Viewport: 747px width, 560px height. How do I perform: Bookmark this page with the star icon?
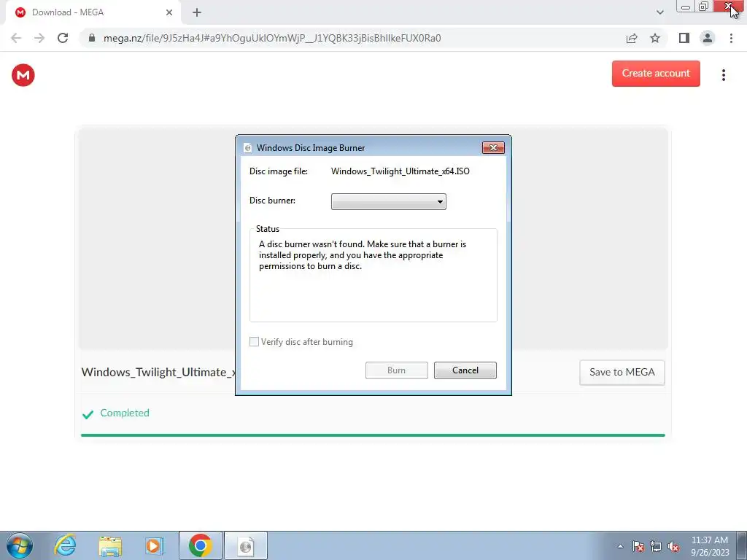655,38
